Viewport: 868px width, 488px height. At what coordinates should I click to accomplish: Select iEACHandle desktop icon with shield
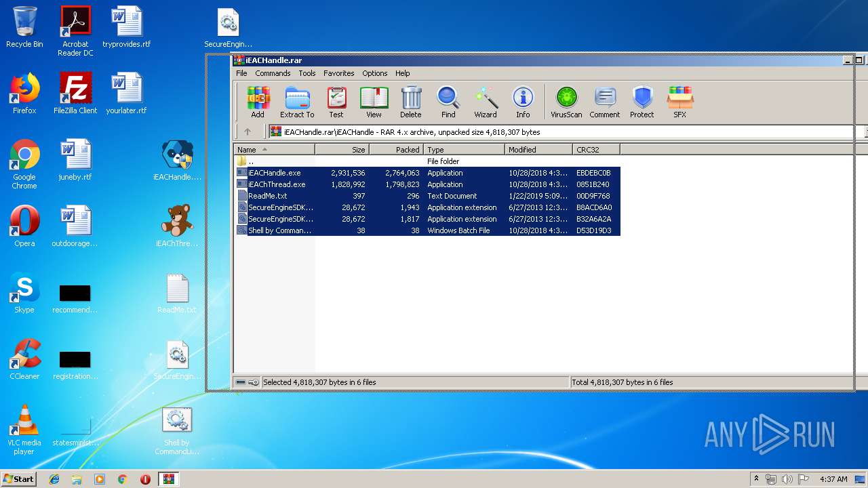tap(177, 160)
